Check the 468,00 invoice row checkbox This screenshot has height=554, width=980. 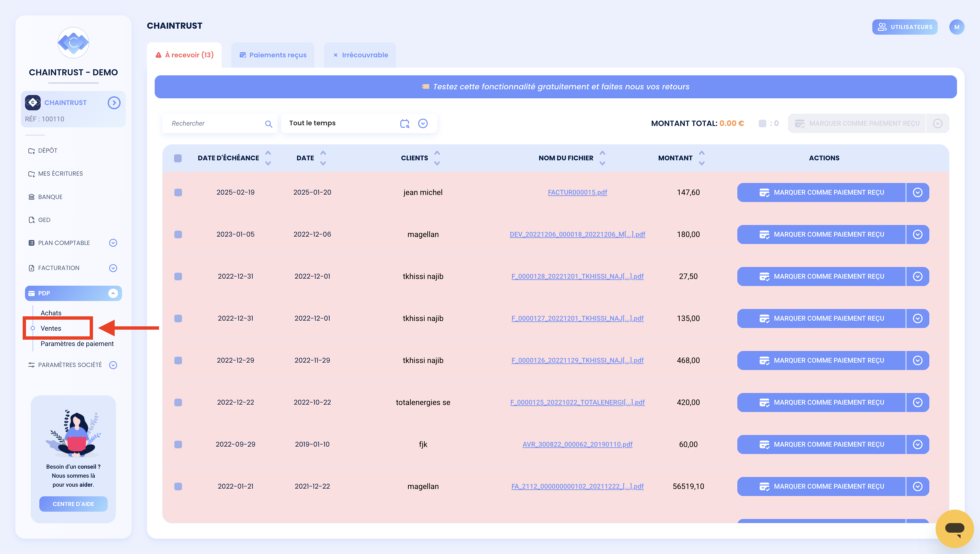(x=178, y=360)
